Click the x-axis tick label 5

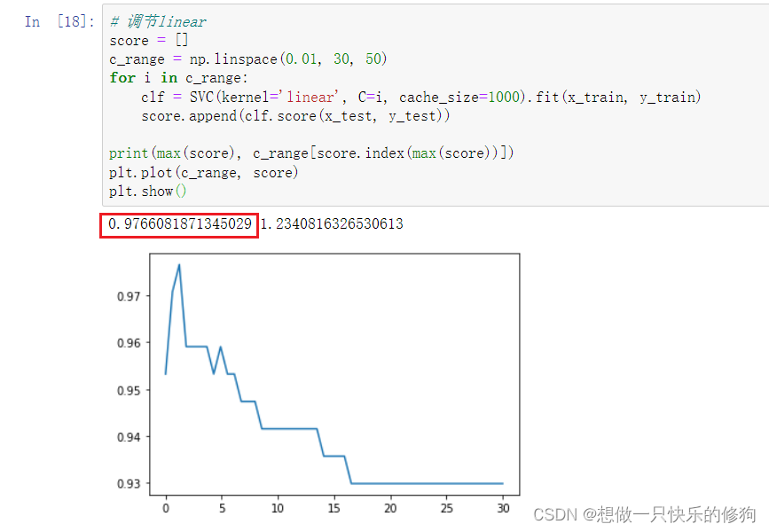click(222, 508)
